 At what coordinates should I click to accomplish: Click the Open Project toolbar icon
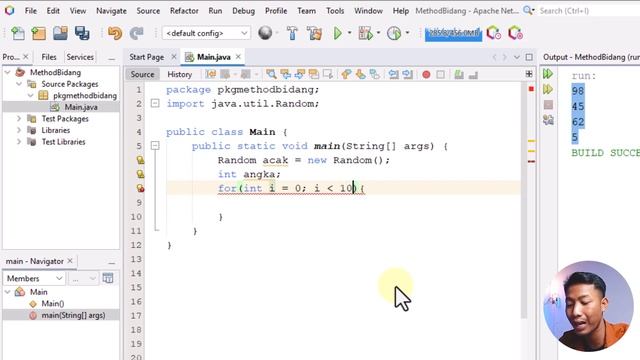pos(60,33)
